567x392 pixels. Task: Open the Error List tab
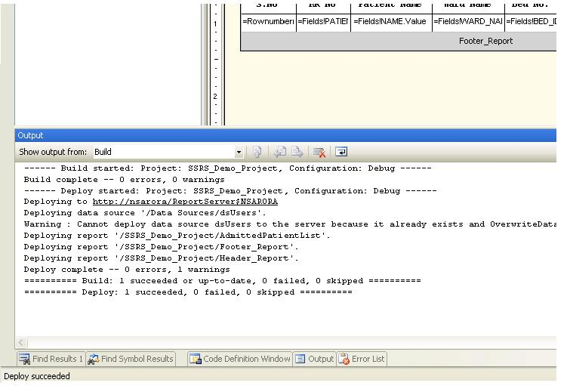pos(362,359)
